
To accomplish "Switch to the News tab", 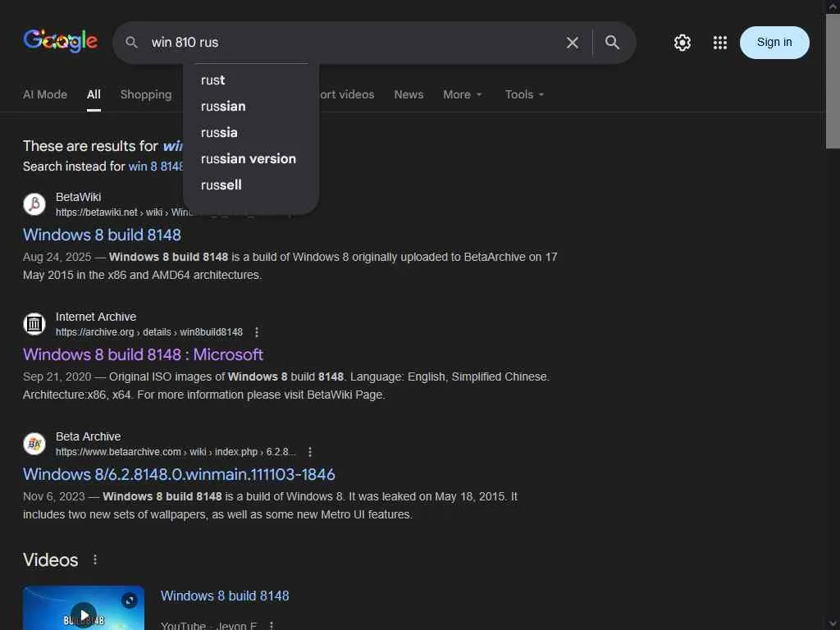I will pos(409,94).
